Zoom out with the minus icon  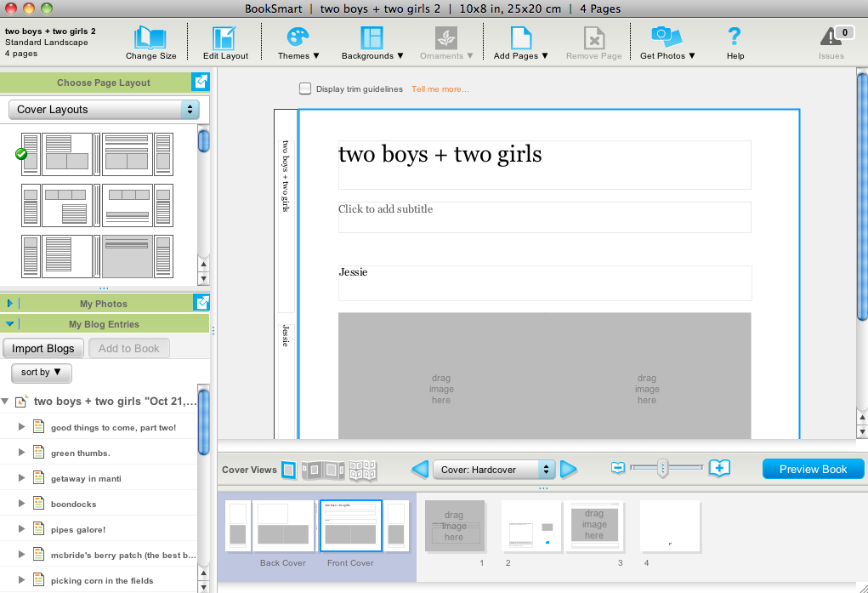[x=618, y=468]
